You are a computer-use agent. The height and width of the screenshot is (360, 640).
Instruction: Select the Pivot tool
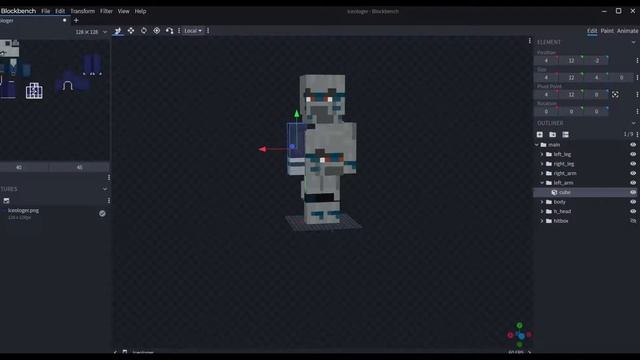(157, 31)
